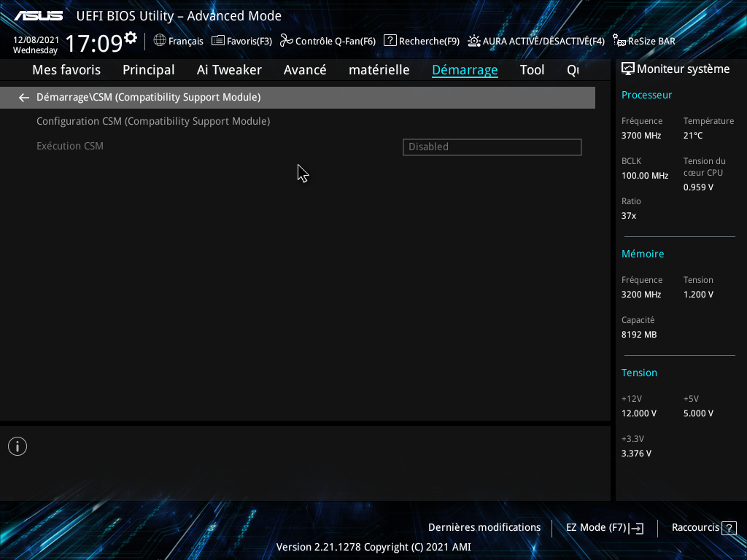
Task: Open Favoris(F3) menu
Action: pyautogui.click(x=249, y=42)
